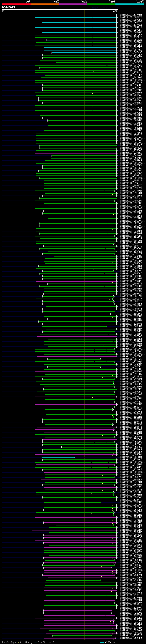
Task: Choose hit UniRef100_B8A962
Action: click(131, 565)
